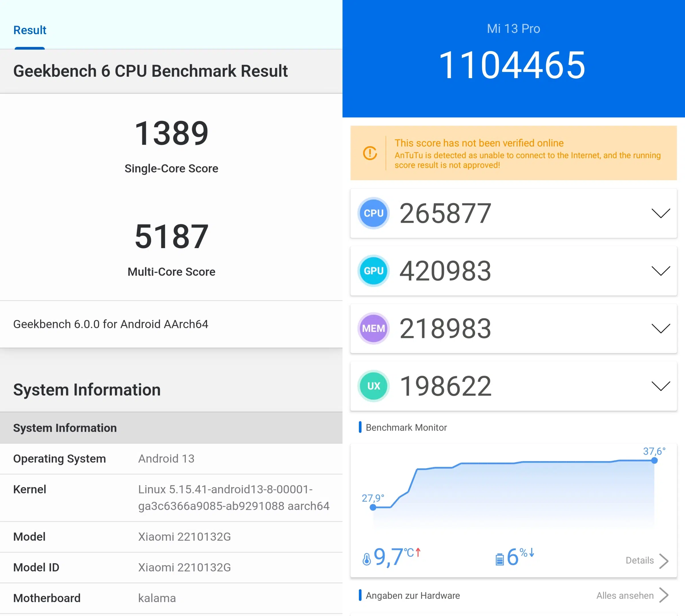
Task: Select the multi-core score 5187
Action: point(172,237)
